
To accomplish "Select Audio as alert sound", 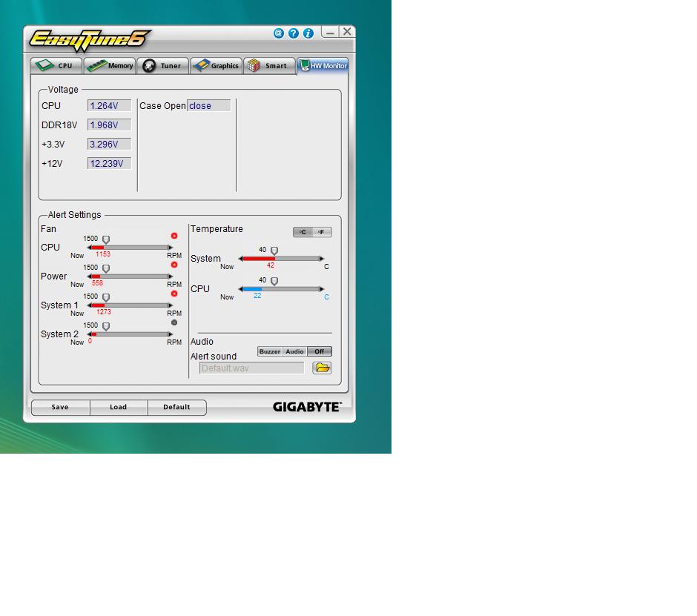I will click(294, 351).
